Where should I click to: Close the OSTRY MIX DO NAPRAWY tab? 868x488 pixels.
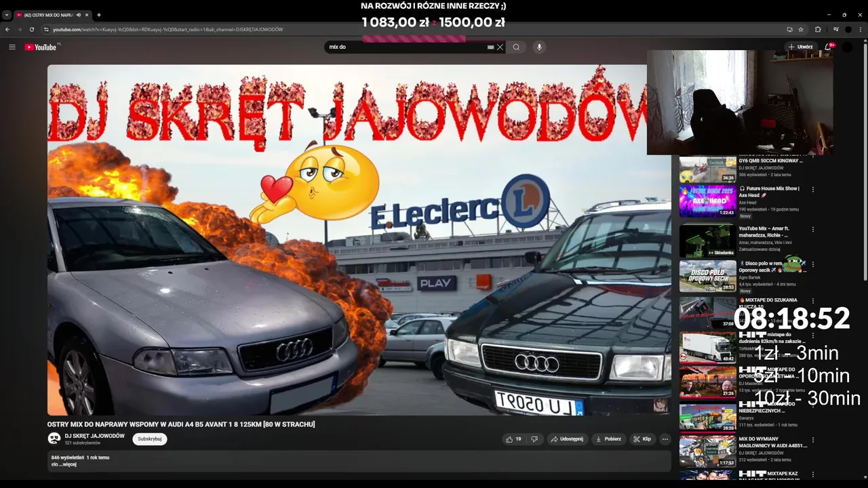[x=87, y=15]
